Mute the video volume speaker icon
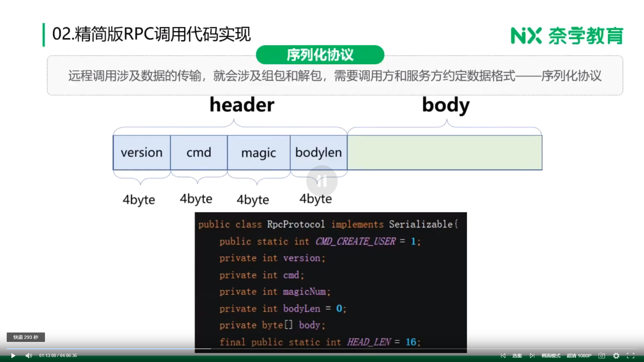 (x=29, y=356)
